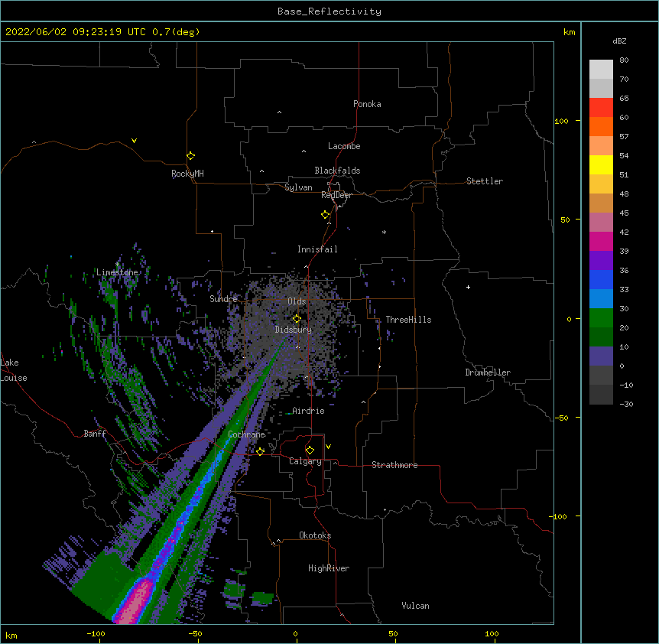
Task: Click the RedDeer city label
Action: coord(336,195)
